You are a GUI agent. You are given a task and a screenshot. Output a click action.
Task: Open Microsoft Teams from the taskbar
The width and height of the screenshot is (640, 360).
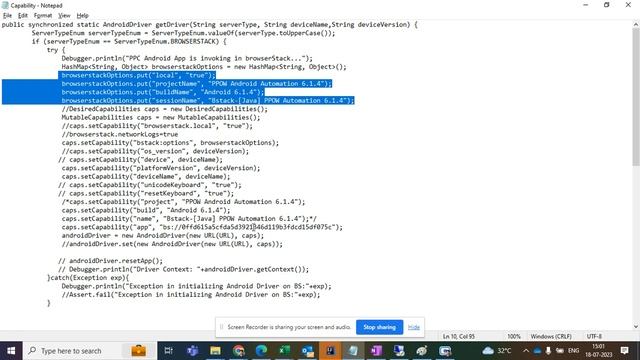click(x=192, y=351)
